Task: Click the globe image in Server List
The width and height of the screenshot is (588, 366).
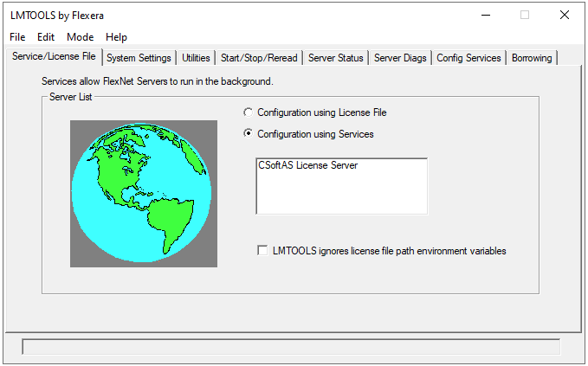Action: (143, 193)
